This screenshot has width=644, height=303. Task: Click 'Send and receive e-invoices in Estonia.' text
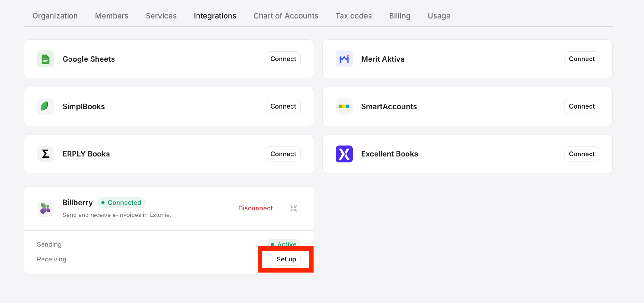pos(117,215)
